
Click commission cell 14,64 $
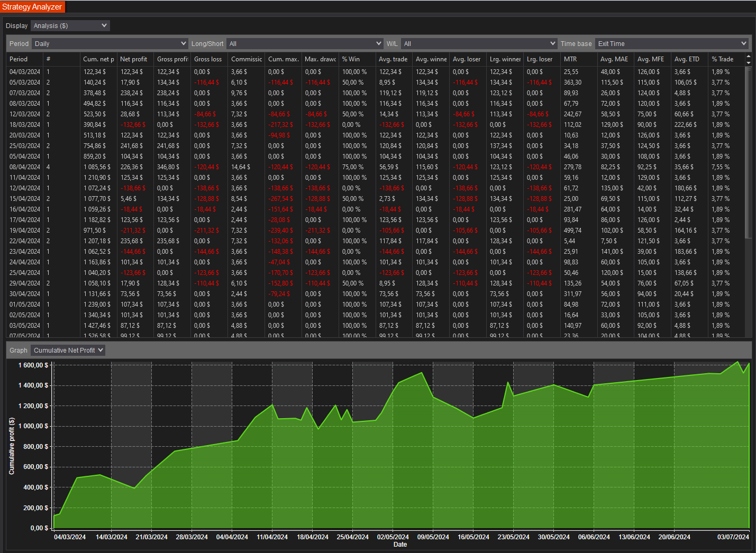point(241,167)
